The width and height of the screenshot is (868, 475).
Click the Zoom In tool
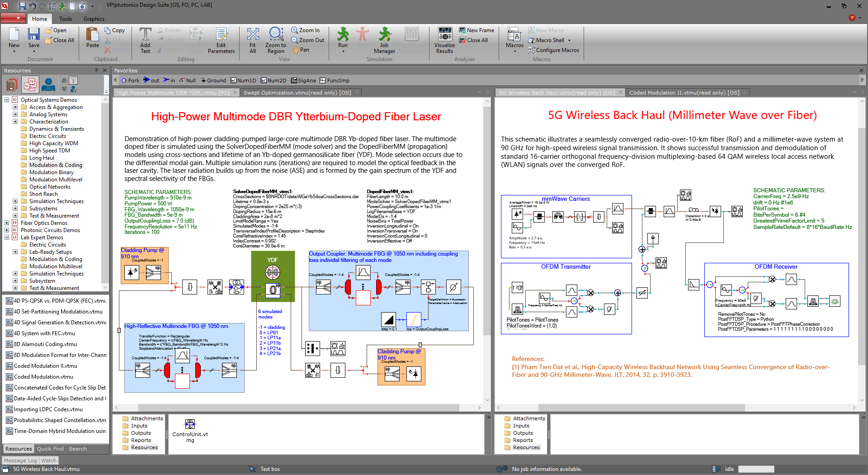tap(306, 30)
